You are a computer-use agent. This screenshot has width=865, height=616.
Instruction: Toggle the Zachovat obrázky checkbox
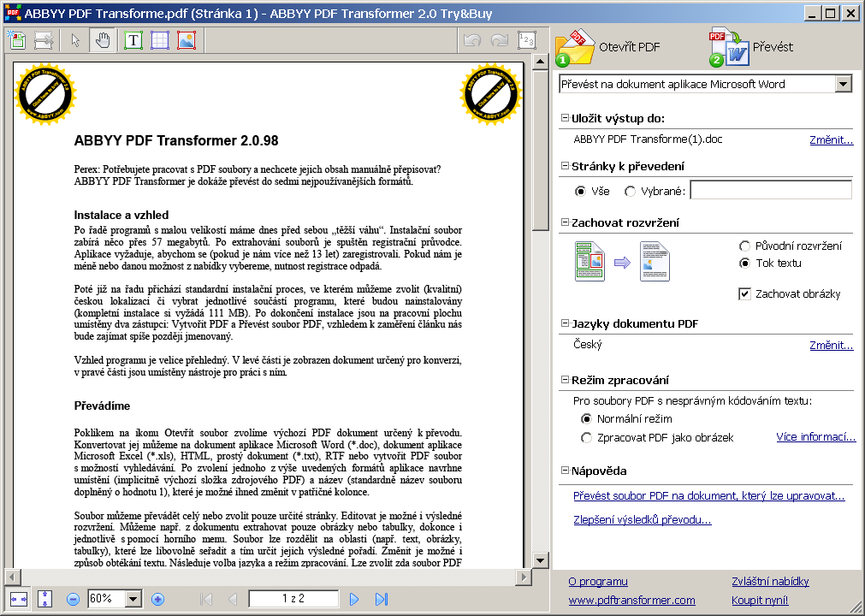point(744,294)
